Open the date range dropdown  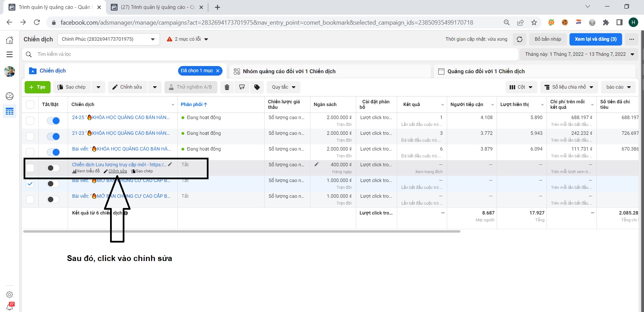tap(579, 54)
